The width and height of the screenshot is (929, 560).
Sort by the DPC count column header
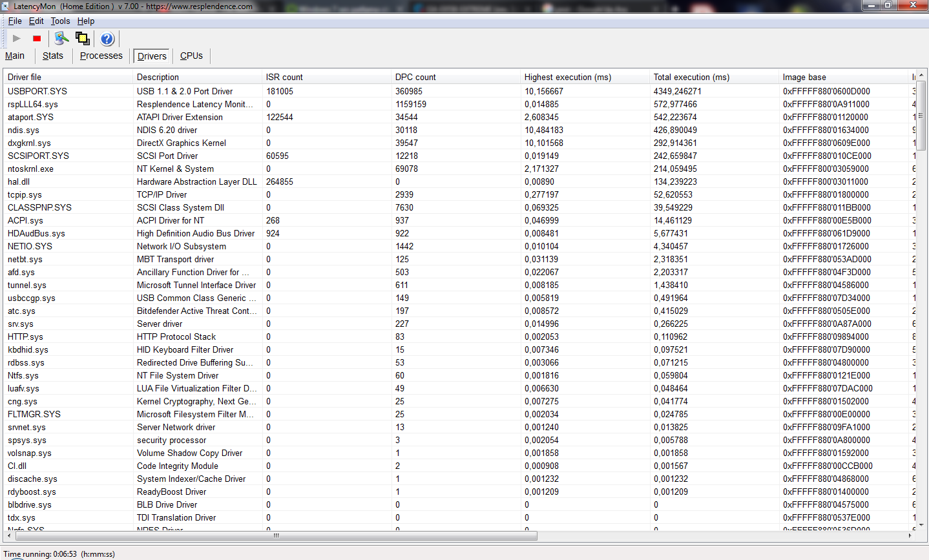[455, 77]
